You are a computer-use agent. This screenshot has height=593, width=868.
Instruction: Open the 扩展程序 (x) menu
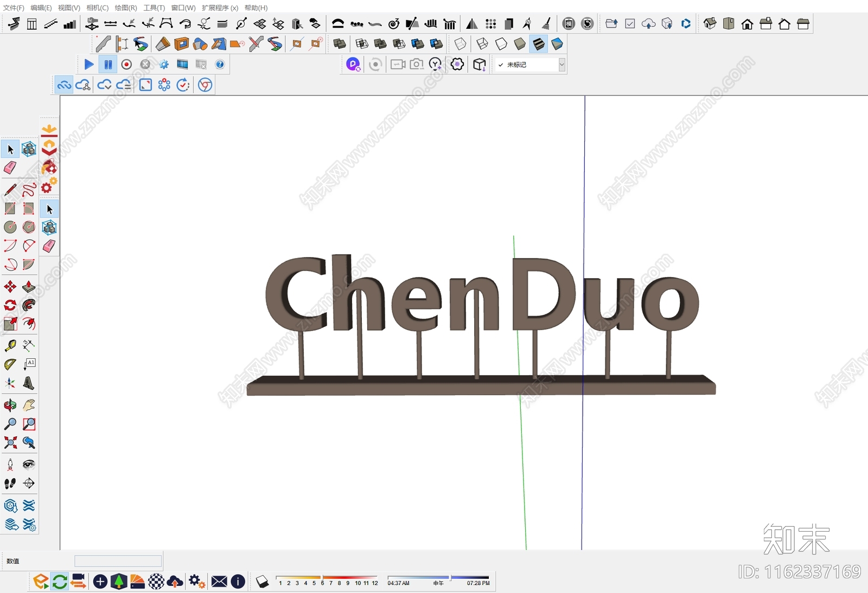(220, 8)
